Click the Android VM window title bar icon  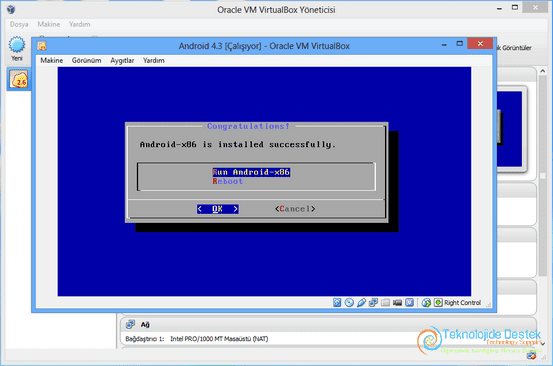coord(42,46)
